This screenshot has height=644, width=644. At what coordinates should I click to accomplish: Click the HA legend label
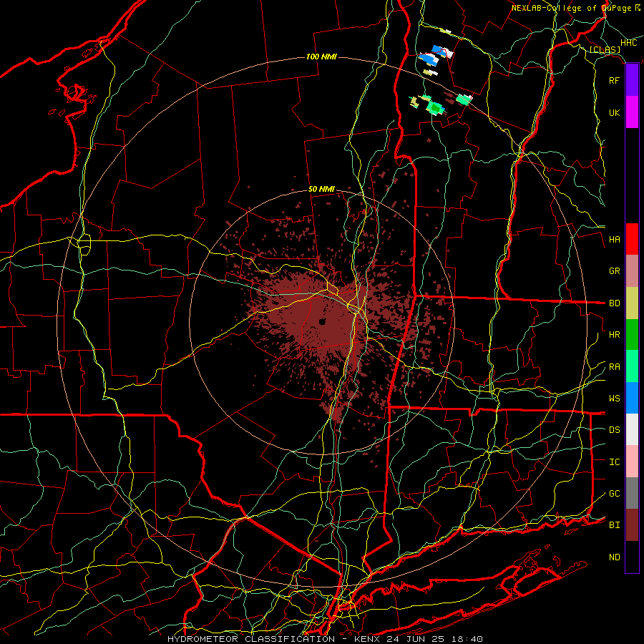(x=614, y=240)
